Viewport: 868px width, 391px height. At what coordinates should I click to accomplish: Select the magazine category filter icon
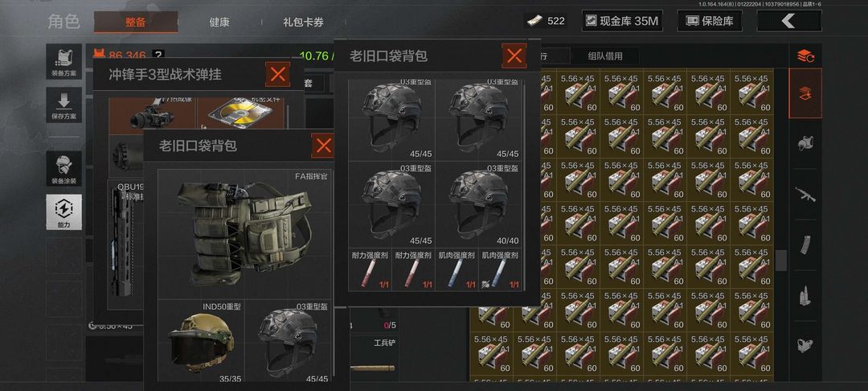tap(805, 245)
